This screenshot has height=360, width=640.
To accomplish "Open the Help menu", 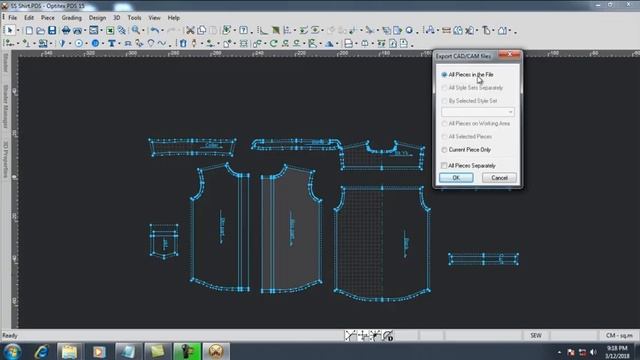I will click(174, 18).
